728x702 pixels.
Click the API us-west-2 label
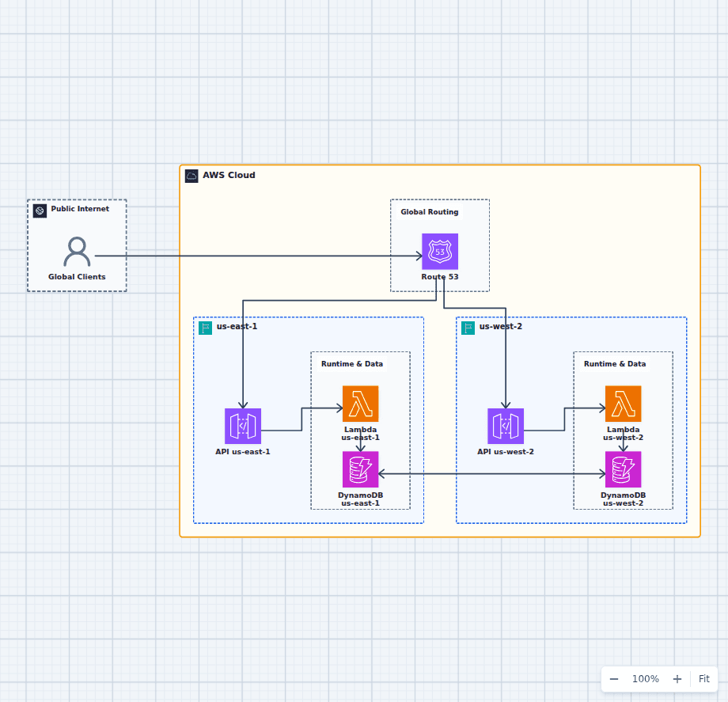[x=506, y=452]
